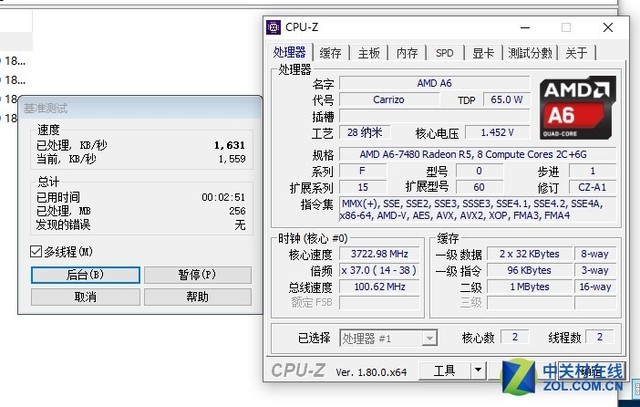Click the 8-way L1 data associativity value
This screenshot has width=640, height=407.
[x=595, y=254]
